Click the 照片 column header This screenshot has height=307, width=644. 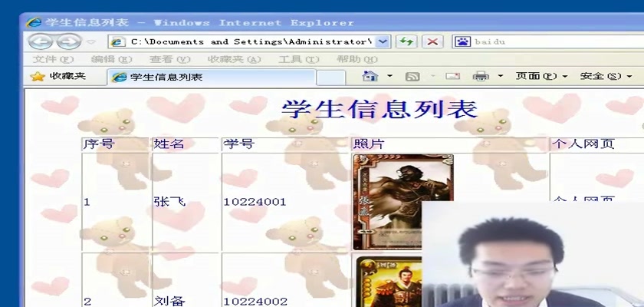[x=369, y=144]
